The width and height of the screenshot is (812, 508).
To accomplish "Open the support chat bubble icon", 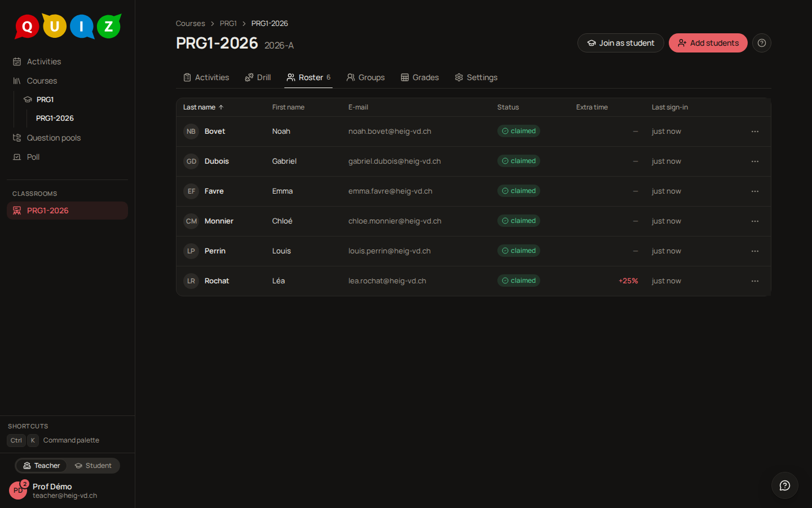I will pyautogui.click(x=784, y=485).
